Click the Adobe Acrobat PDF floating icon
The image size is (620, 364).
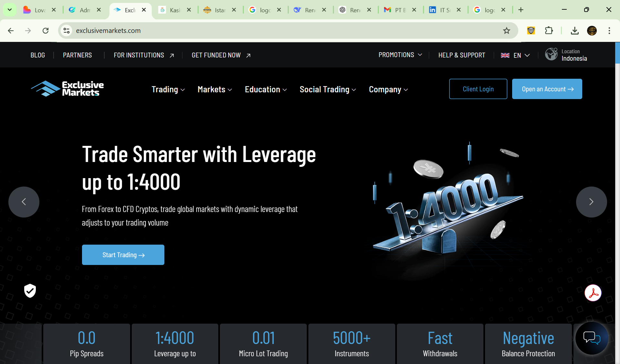click(593, 293)
